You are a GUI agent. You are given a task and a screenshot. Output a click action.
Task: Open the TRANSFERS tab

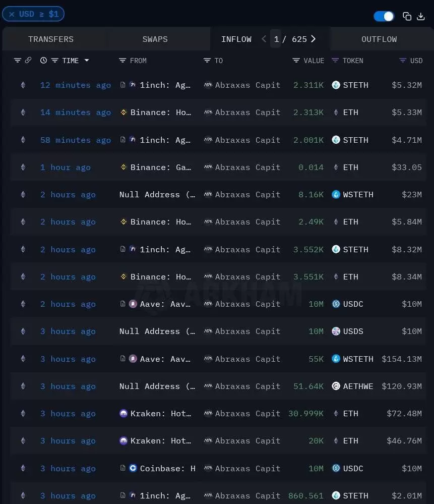51,39
